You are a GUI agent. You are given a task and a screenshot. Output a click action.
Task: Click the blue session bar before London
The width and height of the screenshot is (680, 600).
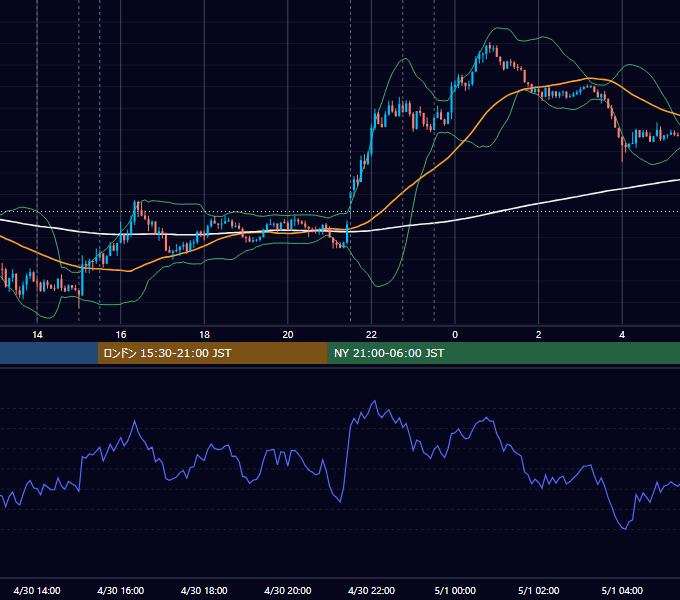click(49, 353)
